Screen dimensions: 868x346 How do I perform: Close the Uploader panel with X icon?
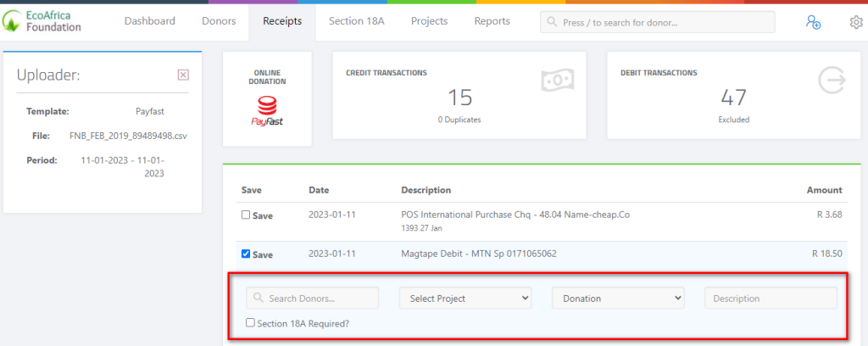(x=183, y=75)
